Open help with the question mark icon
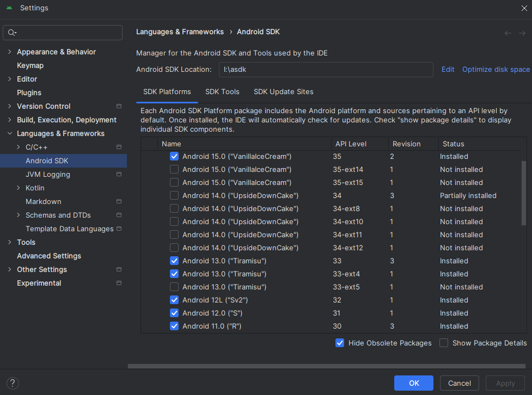The height and width of the screenshot is (395, 532). coord(13,383)
